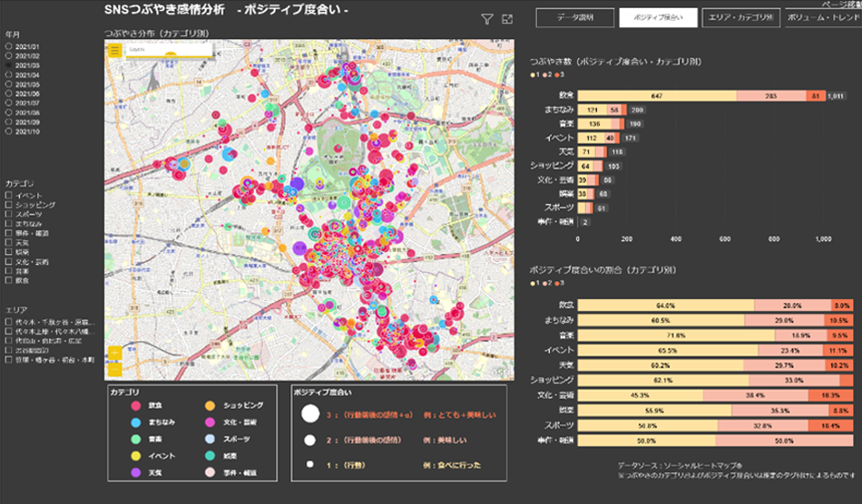This screenshot has width=862, height=504.
Task: Click the largest positivity level 3 circle
Action: (309, 414)
